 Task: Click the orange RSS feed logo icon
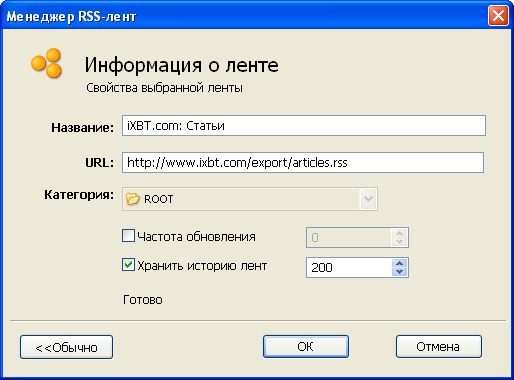pyautogui.click(x=46, y=63)
